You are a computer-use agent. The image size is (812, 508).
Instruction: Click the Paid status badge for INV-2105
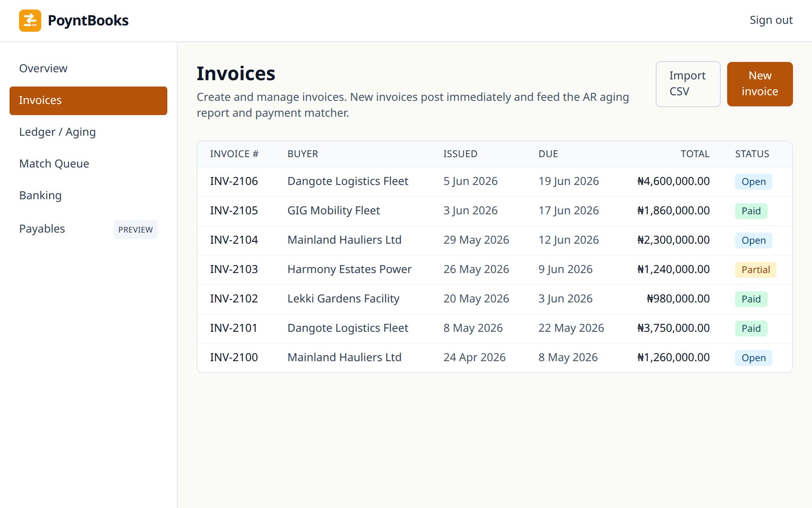coord(751,211)
